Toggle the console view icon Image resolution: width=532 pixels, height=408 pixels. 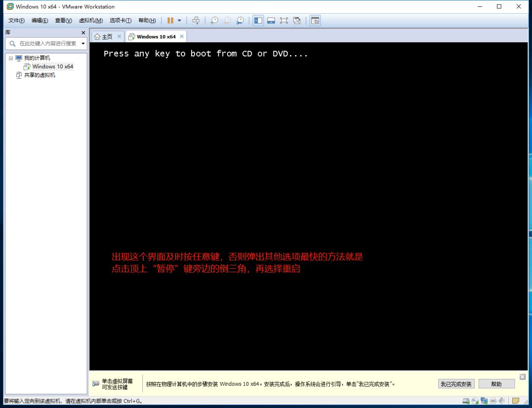coord(315,21)
